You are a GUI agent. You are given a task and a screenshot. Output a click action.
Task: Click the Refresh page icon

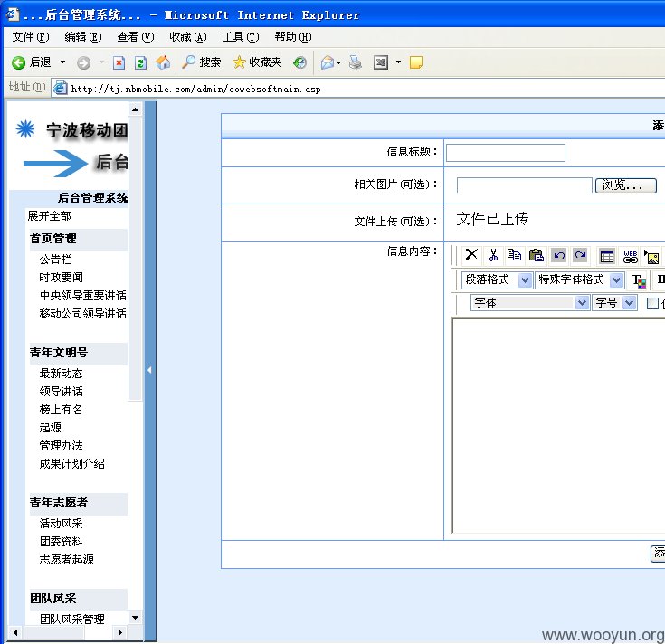coord(140,62)
